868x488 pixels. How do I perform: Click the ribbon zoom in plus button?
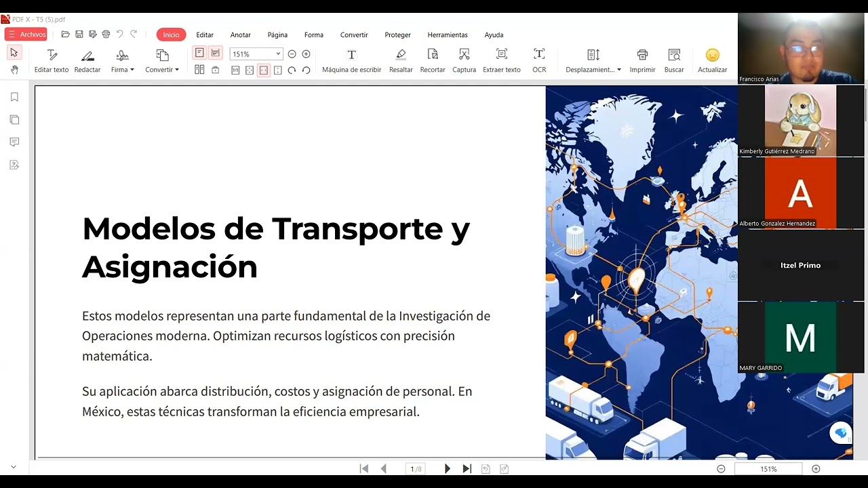(306, 54)
